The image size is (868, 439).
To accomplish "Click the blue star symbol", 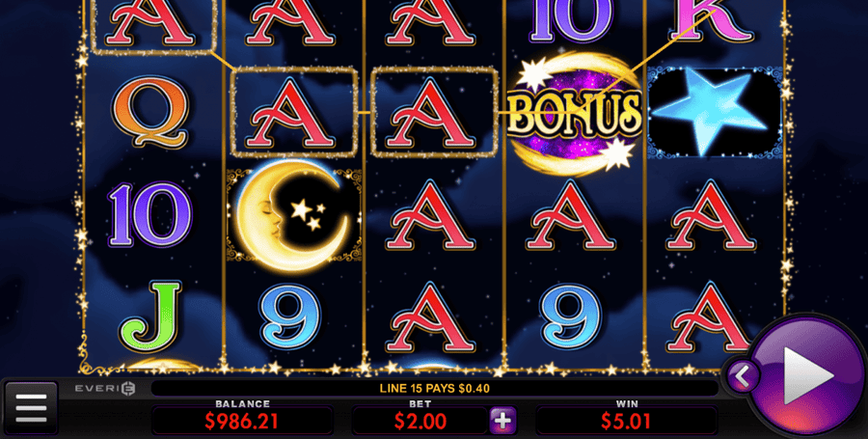I will 714,112.
